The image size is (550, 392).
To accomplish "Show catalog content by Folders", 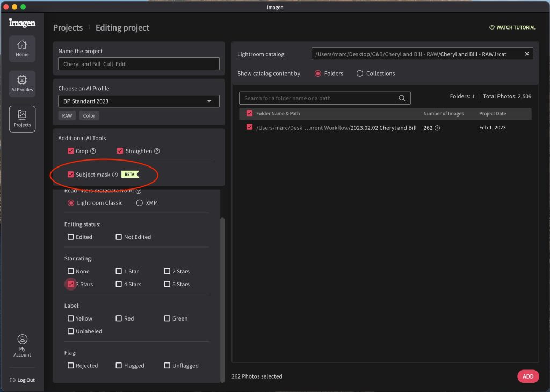I will (x=318, y=74).
